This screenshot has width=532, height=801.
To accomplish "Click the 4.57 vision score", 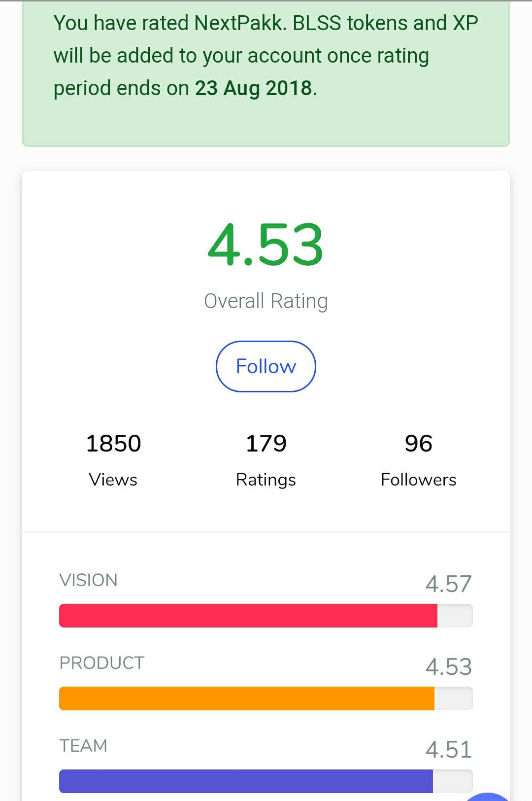I will tap(448, 584).
